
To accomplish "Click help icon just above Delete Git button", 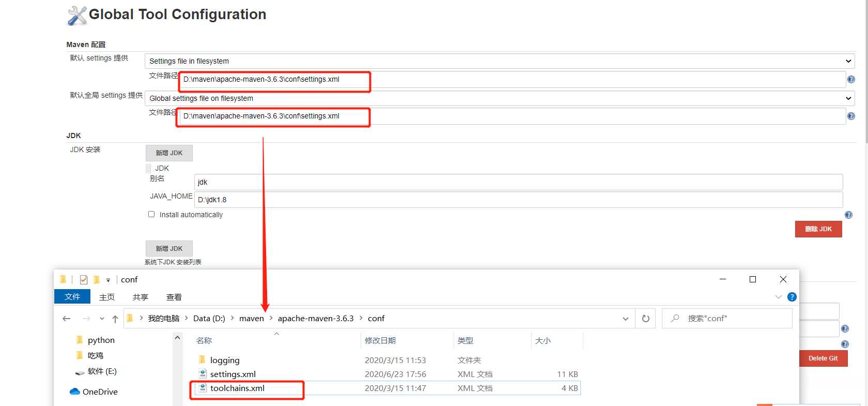I will [x=845, y=344].
